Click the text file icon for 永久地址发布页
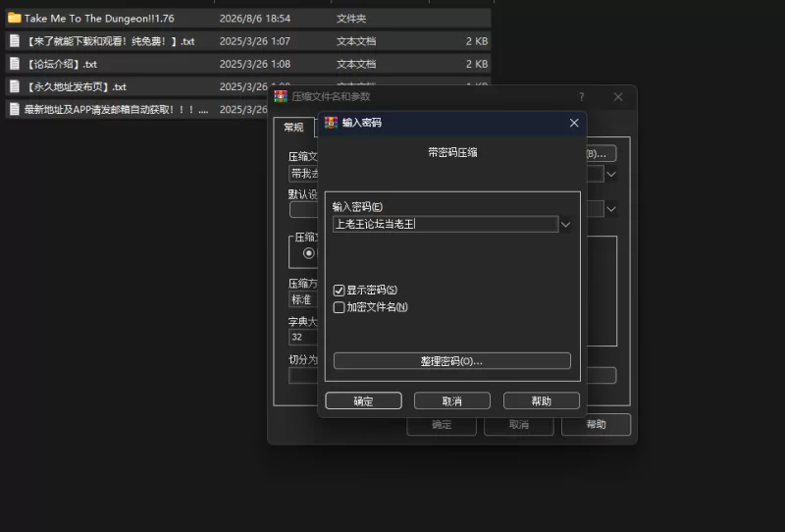Image resolution: width=785 pixels, height=532 pixels. [15, 86]
